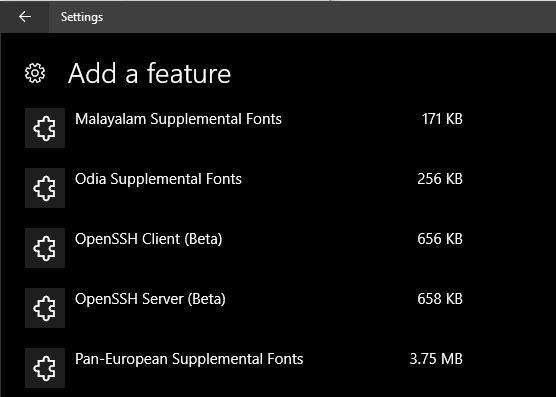Viewport: 556px width, 397px height.
Task: Click the 256 KB size value
Action: 440,179
